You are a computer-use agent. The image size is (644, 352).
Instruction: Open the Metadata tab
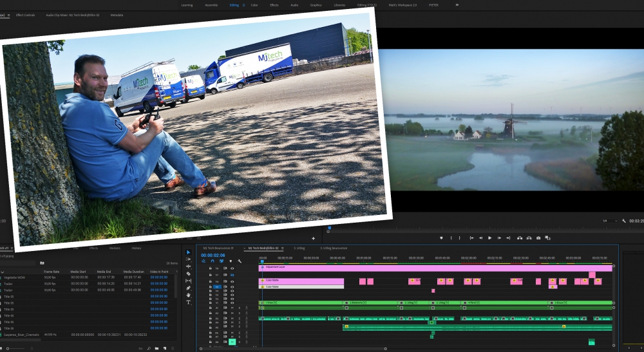tap(117, 15)
